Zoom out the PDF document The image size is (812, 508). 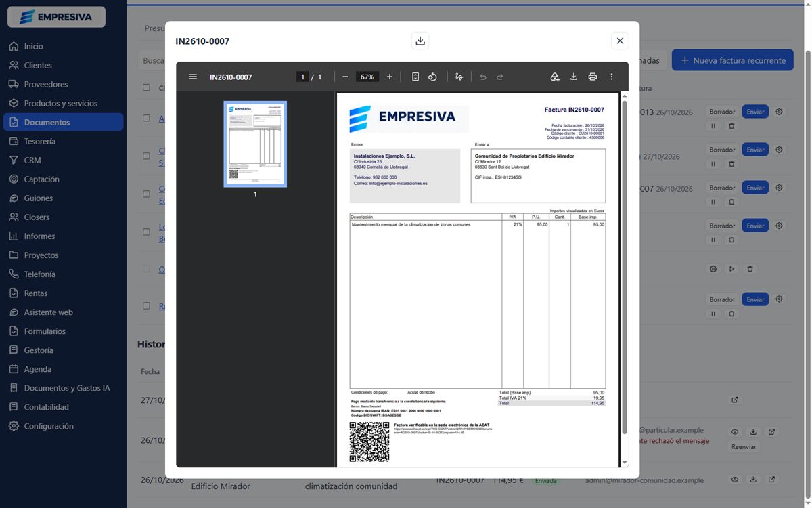coord(345,77)
